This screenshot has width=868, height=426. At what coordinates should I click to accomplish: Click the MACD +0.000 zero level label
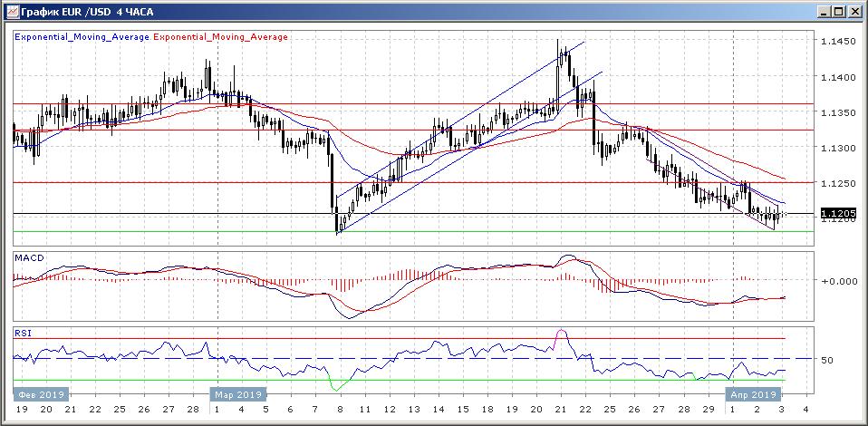coord(837,281)
